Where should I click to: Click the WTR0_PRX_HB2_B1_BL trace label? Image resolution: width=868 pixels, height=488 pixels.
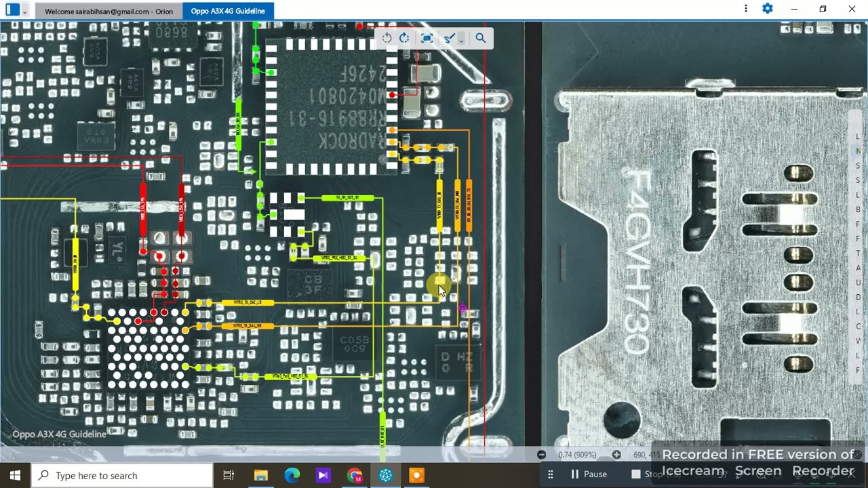coord(339,258)
